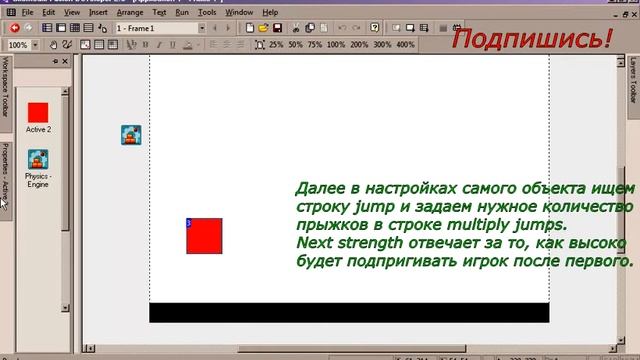Switch to the Frame Editor
Image resolution: width=640 pixels, height=360 pixels.
(61, 28)
